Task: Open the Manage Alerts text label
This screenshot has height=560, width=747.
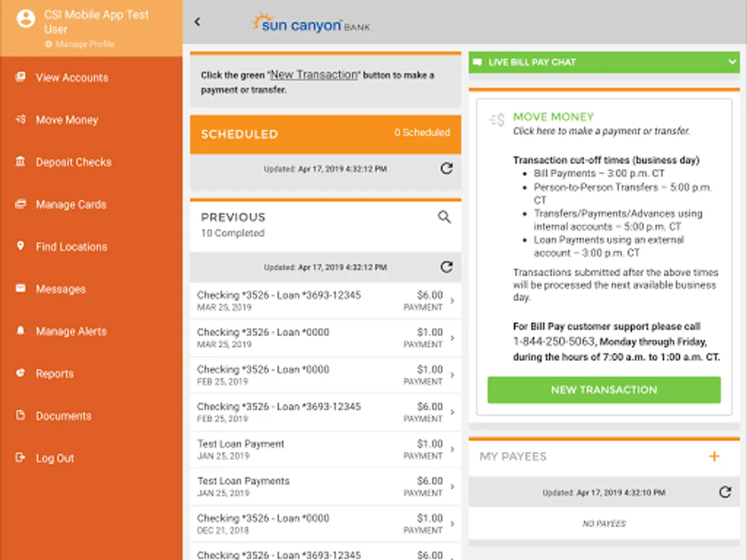Action: click(x=71, y=332)
